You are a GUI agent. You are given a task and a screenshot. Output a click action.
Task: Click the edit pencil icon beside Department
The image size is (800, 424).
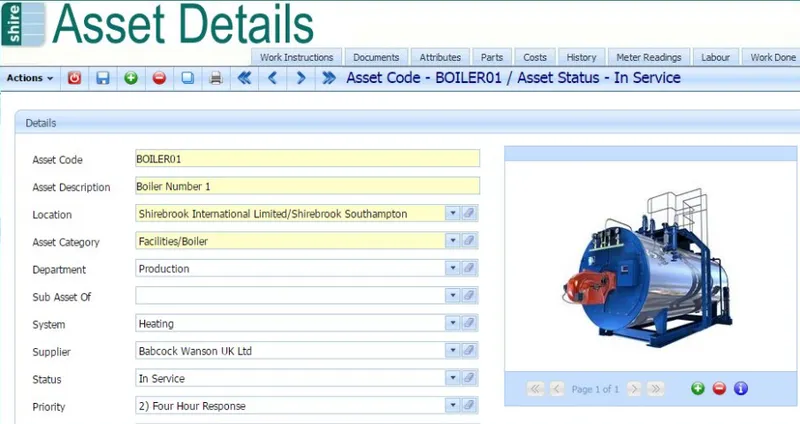pyautogui.click(x=469, y=268)
